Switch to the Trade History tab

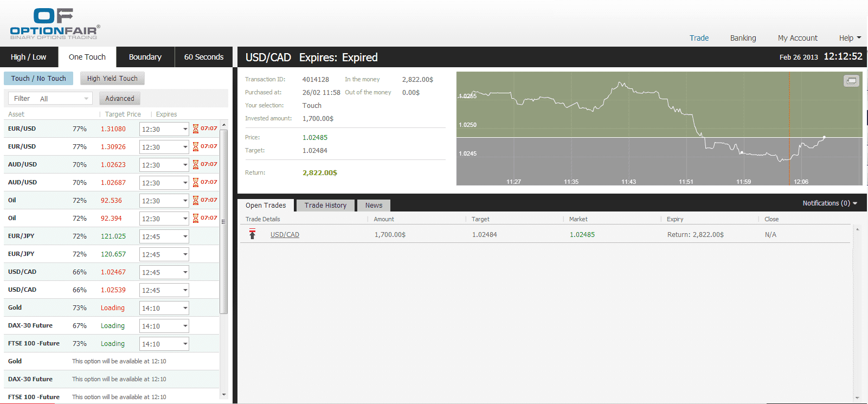coord(325,205)
